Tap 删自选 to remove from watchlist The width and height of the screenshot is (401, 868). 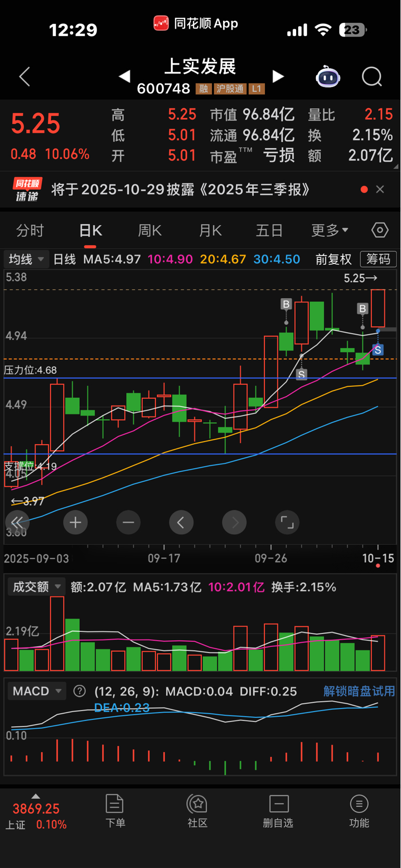(x=278, y=811)
